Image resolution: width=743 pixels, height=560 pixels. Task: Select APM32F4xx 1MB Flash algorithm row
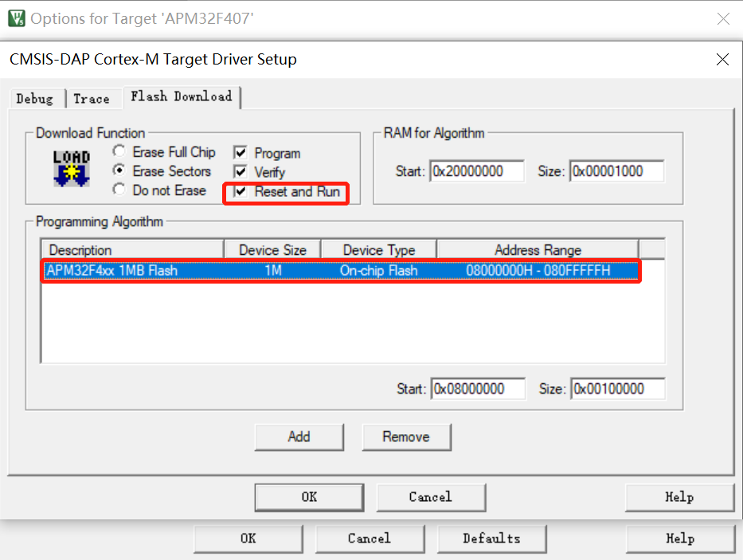point(341,271)
